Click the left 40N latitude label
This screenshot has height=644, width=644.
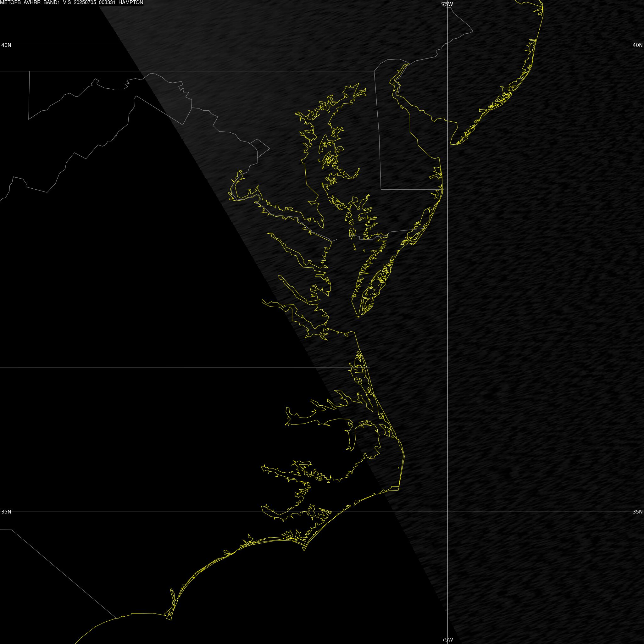coord(6,45)
